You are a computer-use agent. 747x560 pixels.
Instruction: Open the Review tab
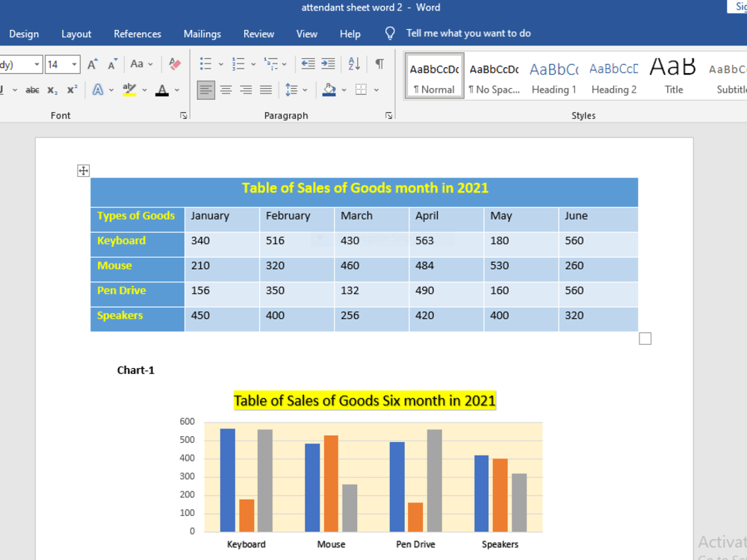click(258, 34)
